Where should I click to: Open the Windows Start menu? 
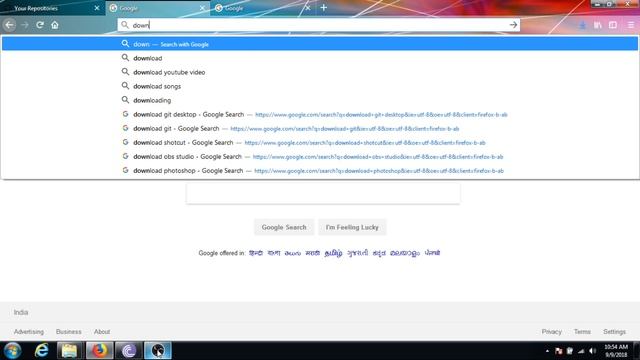[x=13, y=351]
